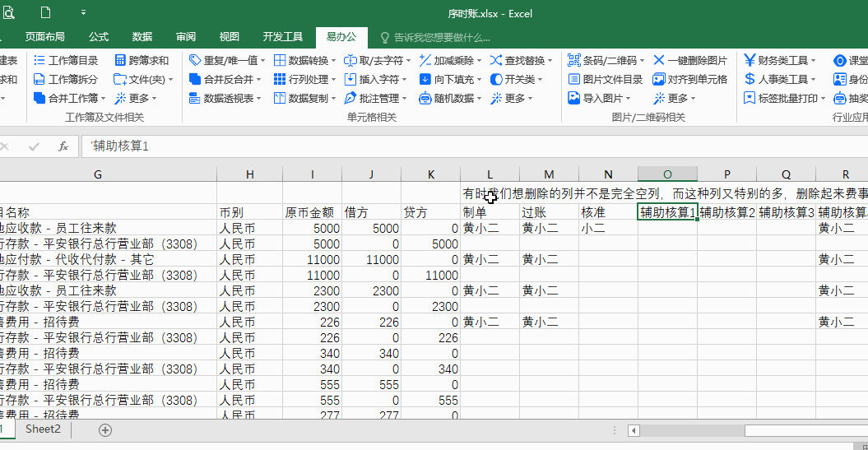Select the 核准 header cell
The width and height of the screenshot is (868, 450).
tap(608, 212)
